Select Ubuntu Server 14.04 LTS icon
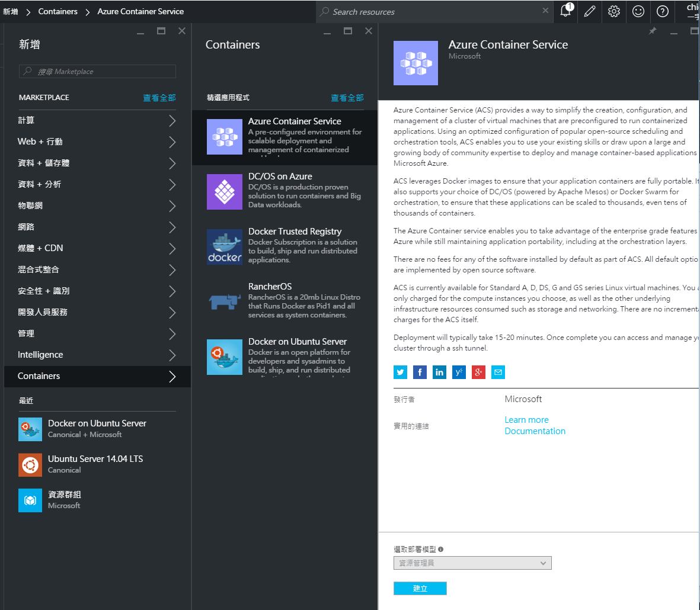Image resolution: width=700 pixels, height=610 pixels. click(x=30, y=465)
